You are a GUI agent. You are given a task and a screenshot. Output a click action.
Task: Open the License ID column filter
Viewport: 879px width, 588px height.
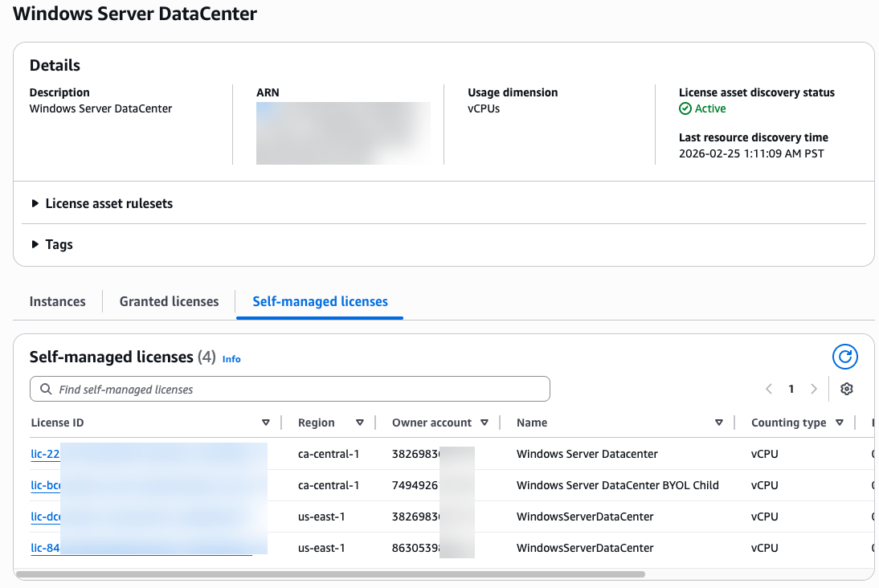coord(265,422)
